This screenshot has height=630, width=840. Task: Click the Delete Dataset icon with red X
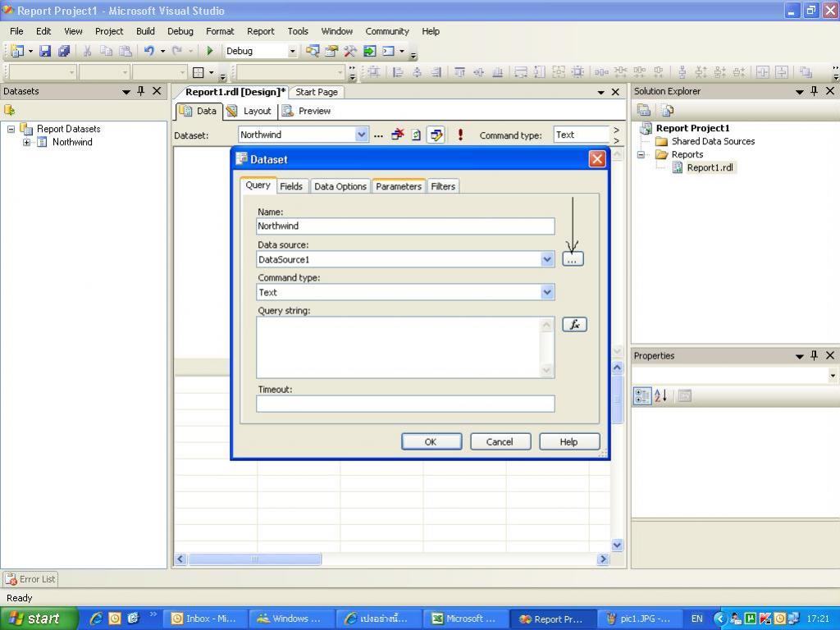point(398,135)
